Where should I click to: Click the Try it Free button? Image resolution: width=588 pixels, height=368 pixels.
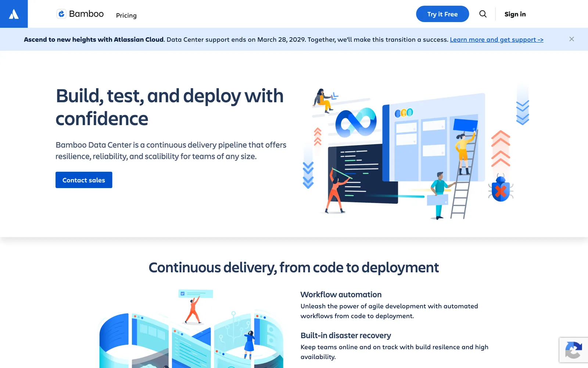442,14
